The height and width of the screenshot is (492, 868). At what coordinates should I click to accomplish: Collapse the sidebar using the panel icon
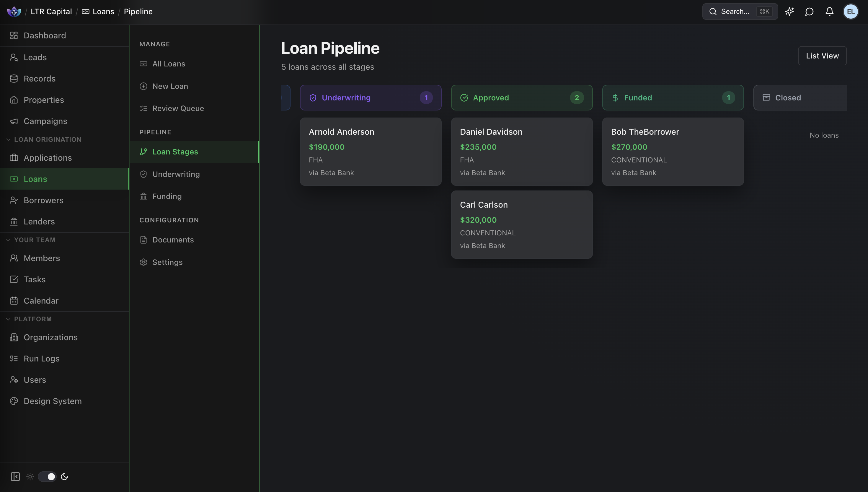[x=15, y=476]
